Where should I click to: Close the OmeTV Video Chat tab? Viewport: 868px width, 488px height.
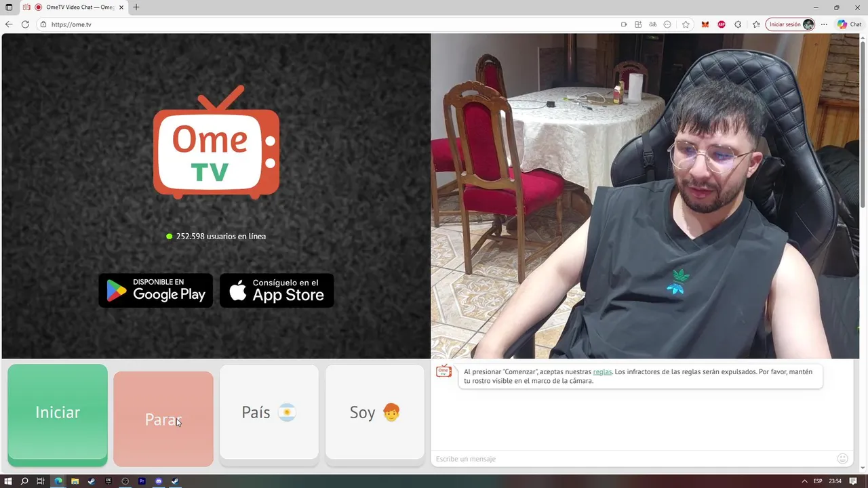point(121,7)
